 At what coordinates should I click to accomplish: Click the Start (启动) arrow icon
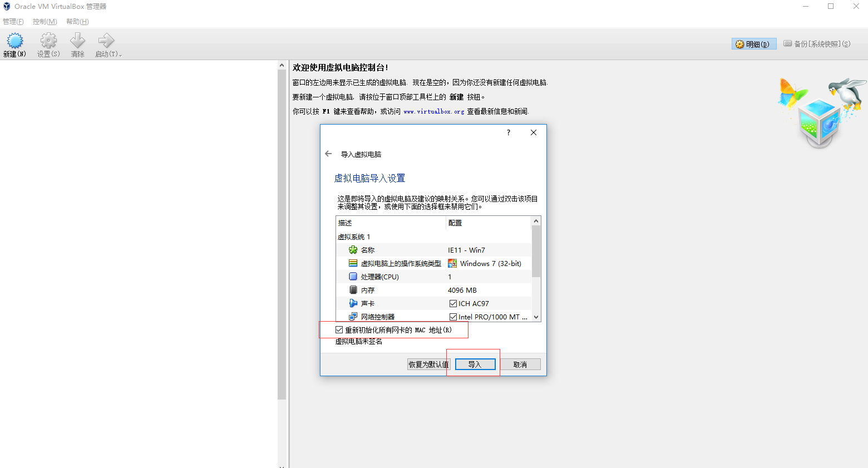106,41
